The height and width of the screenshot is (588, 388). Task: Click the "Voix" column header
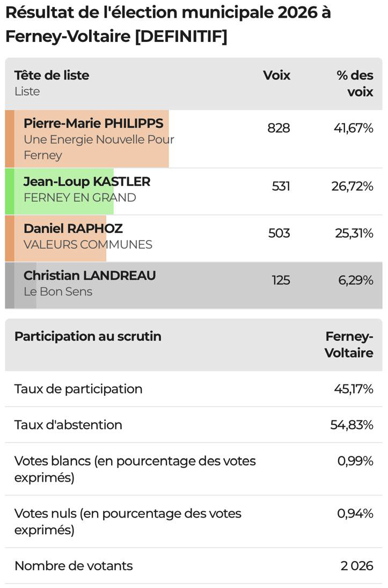click(x=276, y=76)
